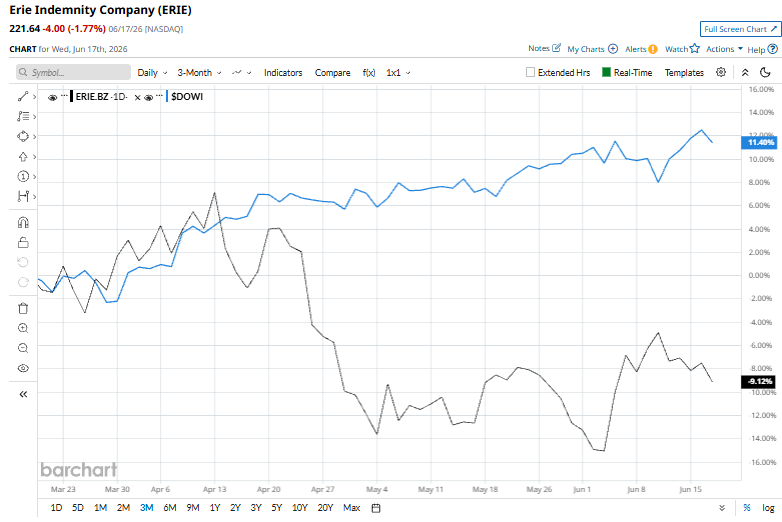Delete drawings with the trash icon

point(23,309)
